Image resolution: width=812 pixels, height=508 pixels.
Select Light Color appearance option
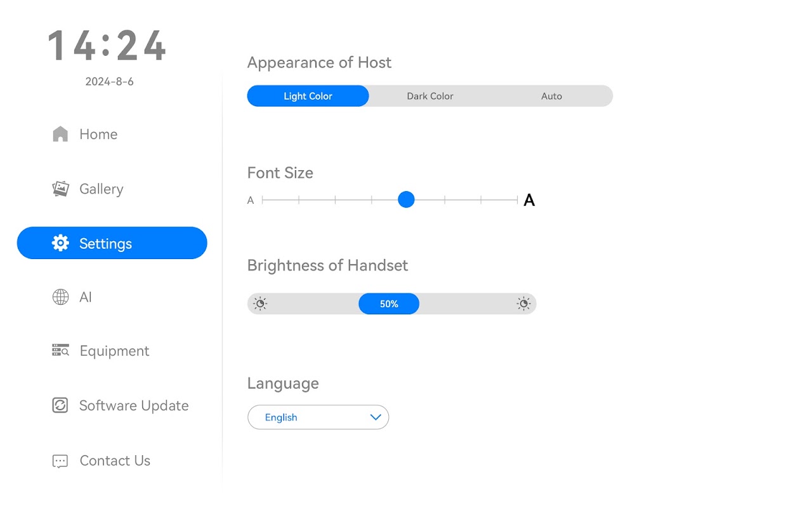point(308,96)
